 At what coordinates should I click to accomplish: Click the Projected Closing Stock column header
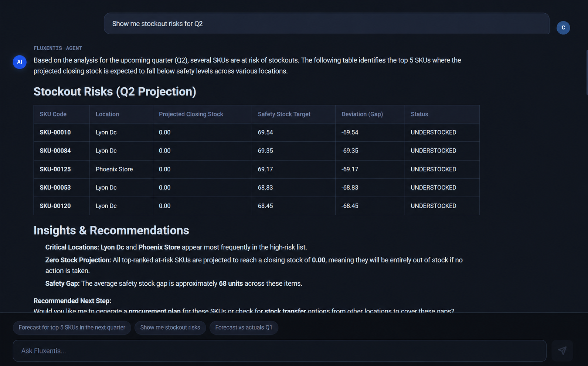tap(191, 114)
